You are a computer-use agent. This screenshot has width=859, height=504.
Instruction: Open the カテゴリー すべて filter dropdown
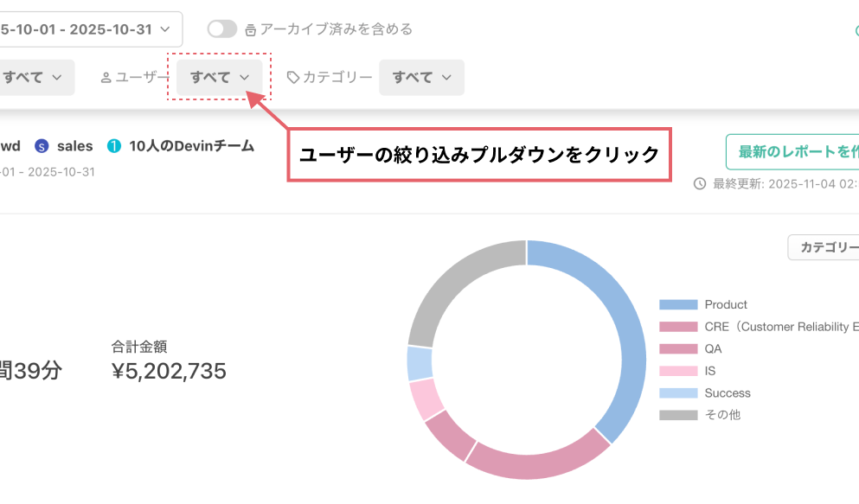pyautogui.click(x=421, y=77)
